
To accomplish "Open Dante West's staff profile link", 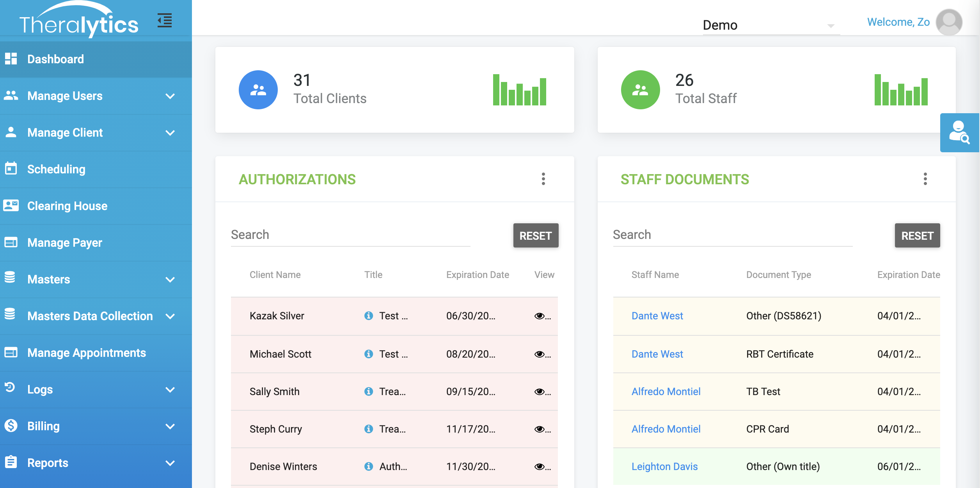I will click(x=657, y=316).
